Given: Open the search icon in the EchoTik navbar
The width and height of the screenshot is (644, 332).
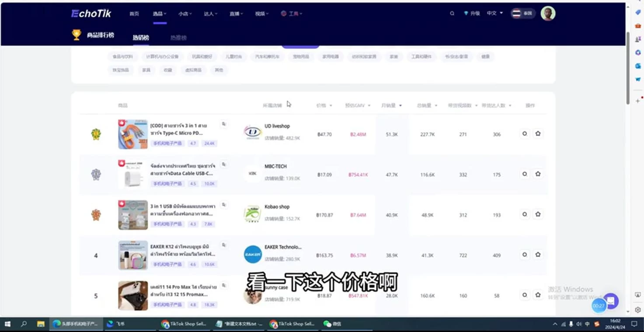Looking at the screenshot, I should point(452,14).
